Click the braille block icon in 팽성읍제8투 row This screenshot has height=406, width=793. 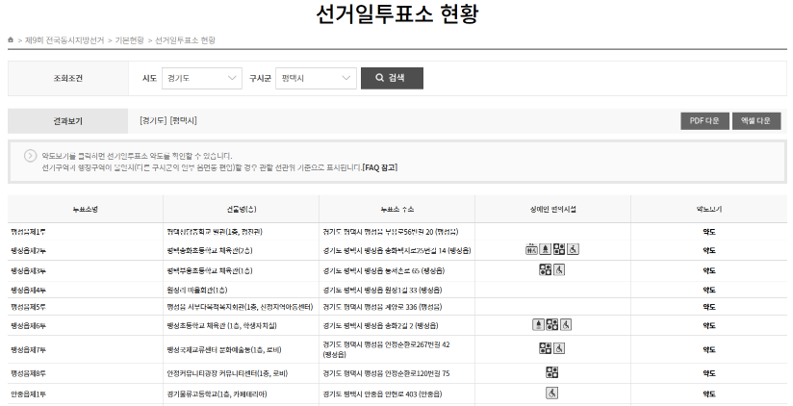552,373
